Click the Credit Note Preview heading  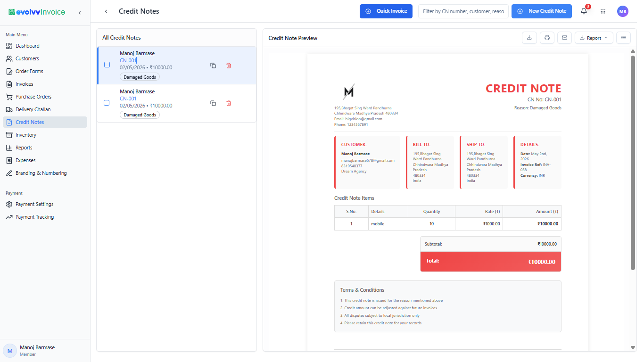click(x=293, y=38)
